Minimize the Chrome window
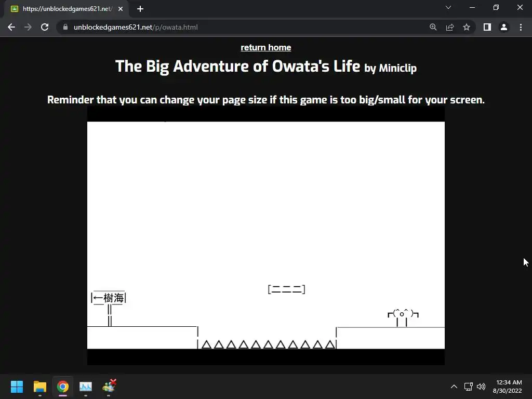Viewport: 532px width, 399px height. (472, 7)
